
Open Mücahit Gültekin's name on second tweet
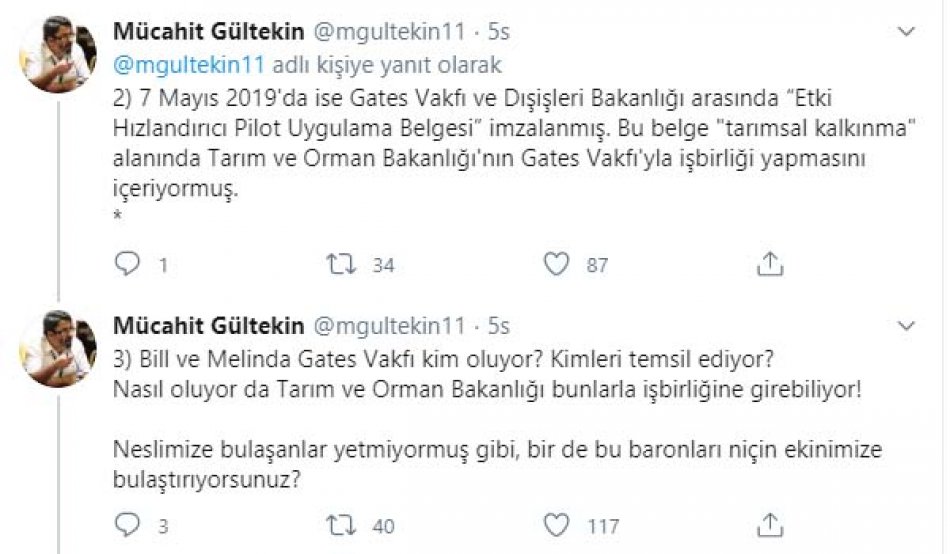click(208, 326)
